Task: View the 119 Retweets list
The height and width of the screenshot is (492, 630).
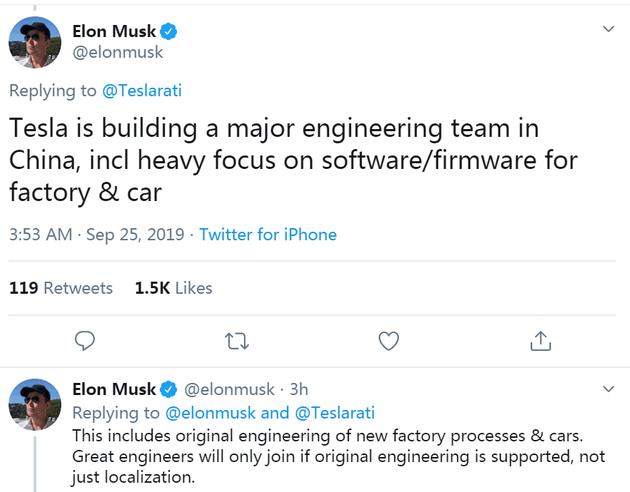Action: click(61, 288)
